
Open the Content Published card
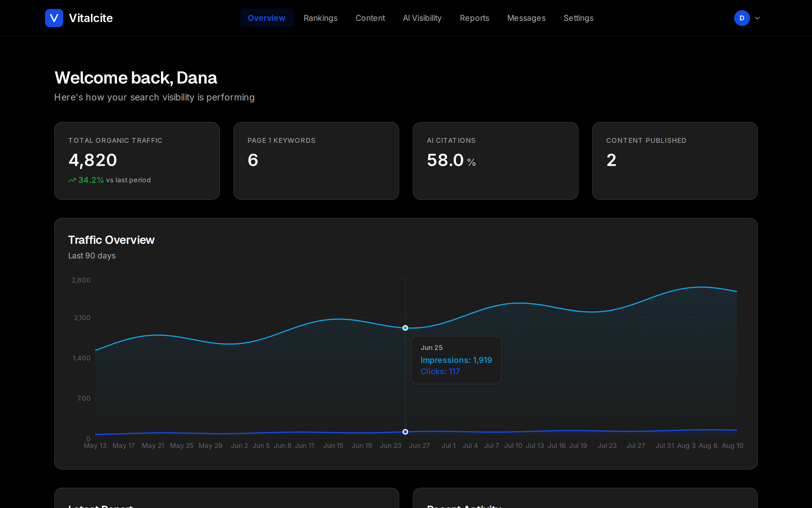pyautogui.click(x=675, y=161)
